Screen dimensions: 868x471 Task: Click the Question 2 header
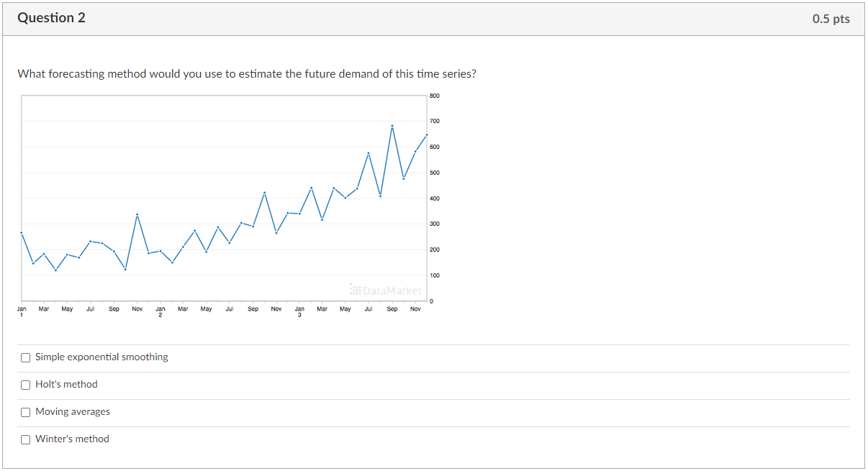52,18
